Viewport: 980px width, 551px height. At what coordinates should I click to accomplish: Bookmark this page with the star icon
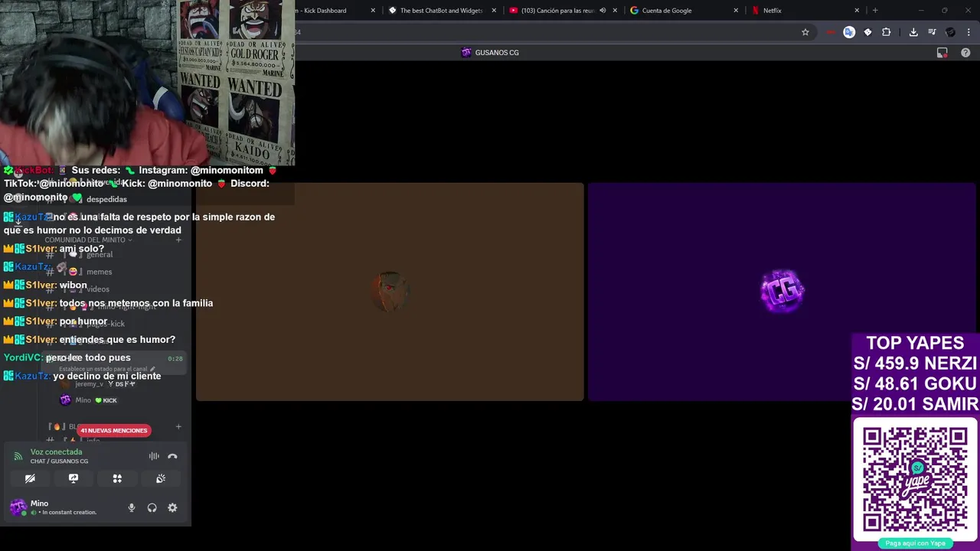(x=805, y=32)
